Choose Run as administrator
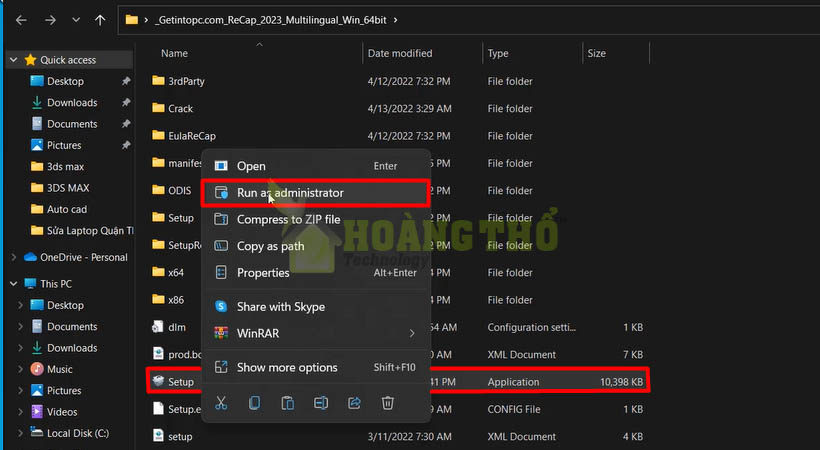 (x=315, y=193)
